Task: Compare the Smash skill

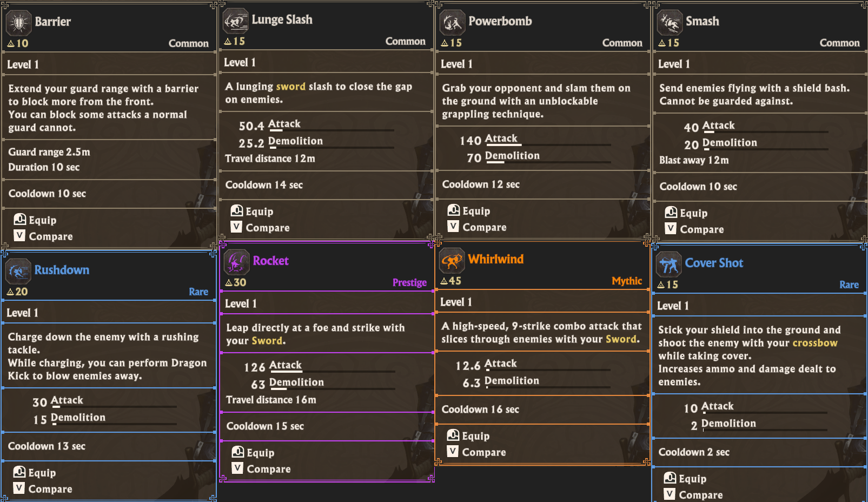Action: pyautogui.click(x=695, y=229)
